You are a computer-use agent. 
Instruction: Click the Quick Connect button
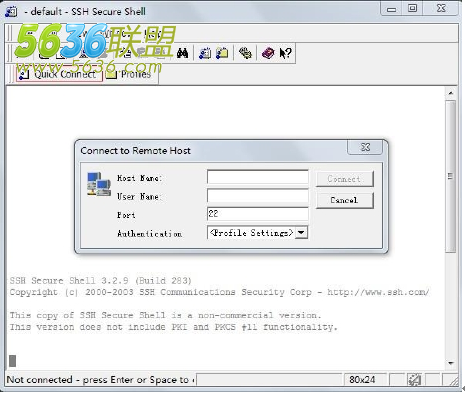pos(59,74)
